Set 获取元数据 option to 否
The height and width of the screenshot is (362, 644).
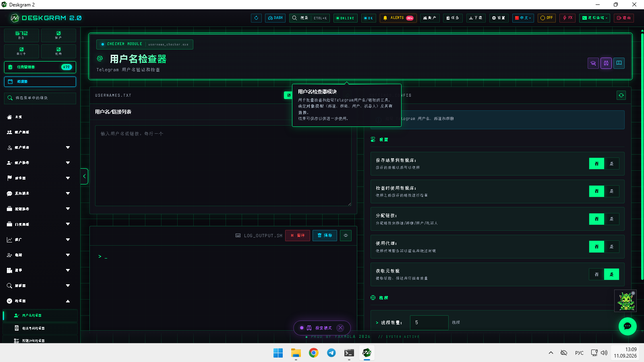(596, 274)
